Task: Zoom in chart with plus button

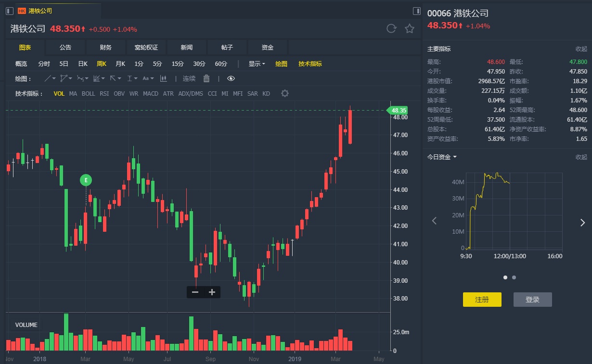Action: (212, 292)
